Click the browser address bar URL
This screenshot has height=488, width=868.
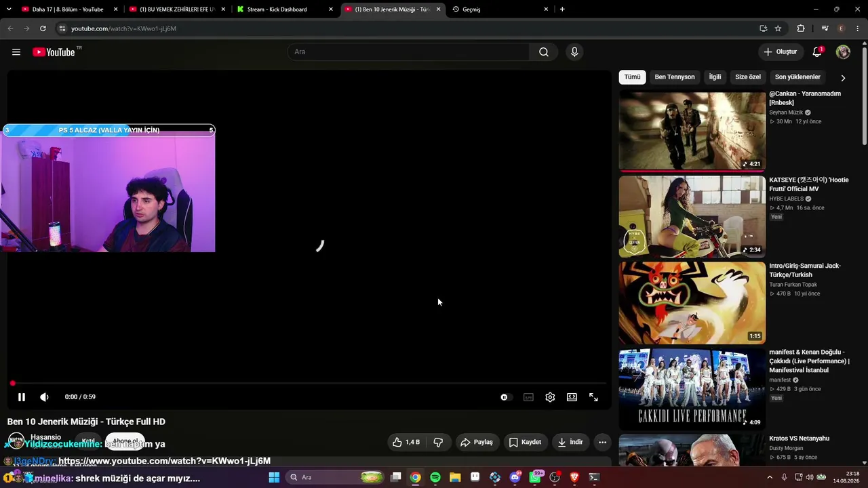pos(123,28)
